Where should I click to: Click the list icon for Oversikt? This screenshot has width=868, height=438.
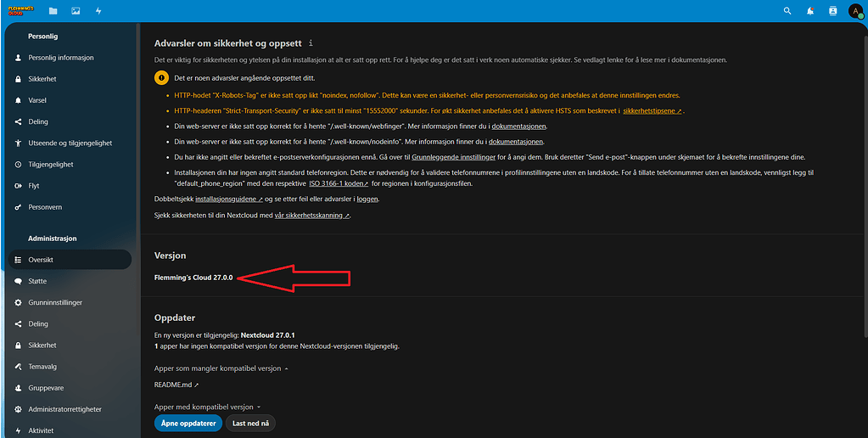18,260
